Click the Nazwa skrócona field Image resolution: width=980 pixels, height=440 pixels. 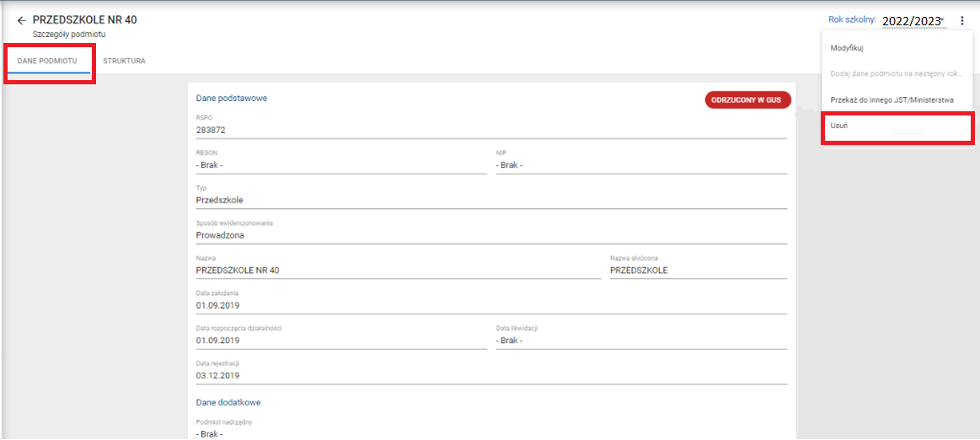click(x=698, y=271)
